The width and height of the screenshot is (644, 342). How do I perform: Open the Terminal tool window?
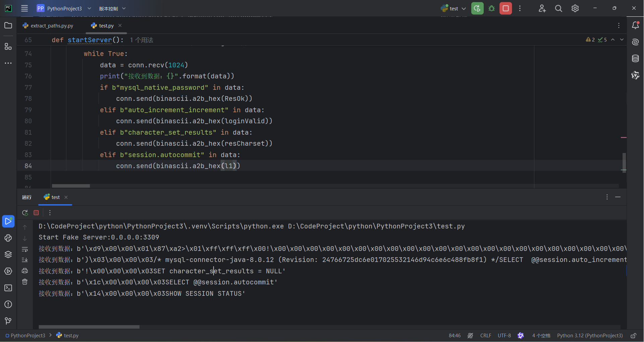pyautogui.click(x=8, y=288)
